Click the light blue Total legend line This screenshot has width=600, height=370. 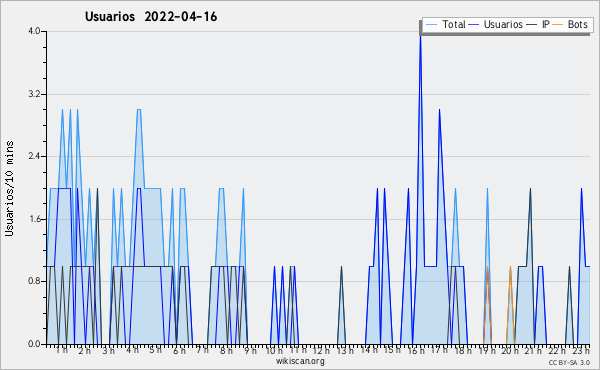[431, 25]
